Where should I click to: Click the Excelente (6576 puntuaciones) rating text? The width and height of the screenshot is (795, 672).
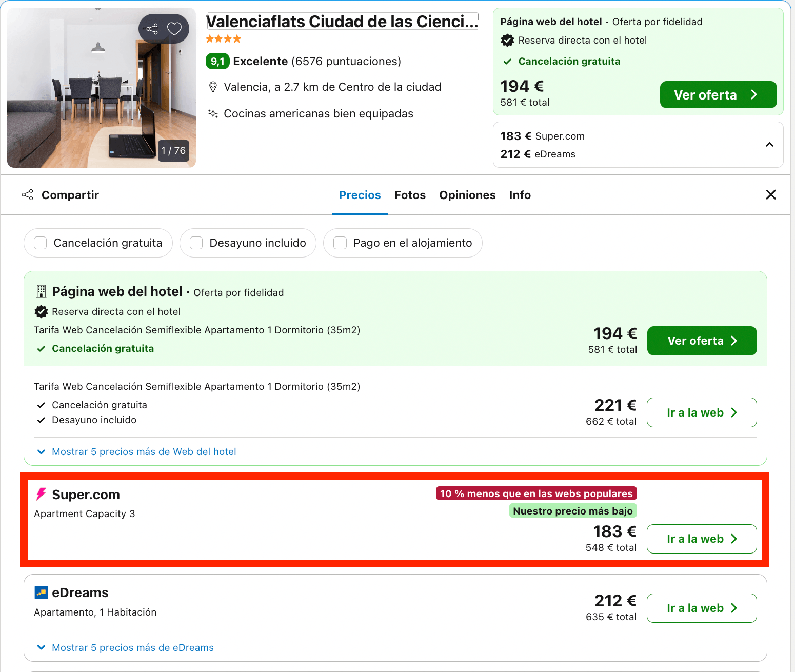point(317,62)
